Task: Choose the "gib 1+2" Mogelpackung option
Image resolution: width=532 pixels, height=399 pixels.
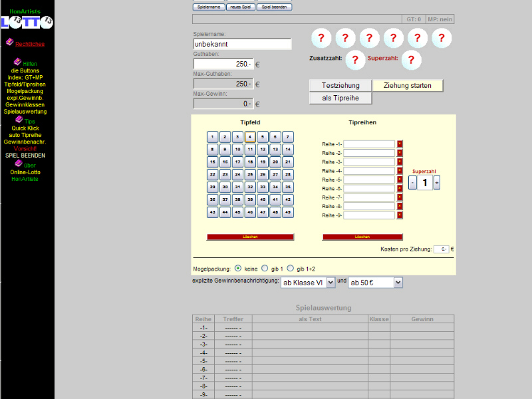Action: 290,269
